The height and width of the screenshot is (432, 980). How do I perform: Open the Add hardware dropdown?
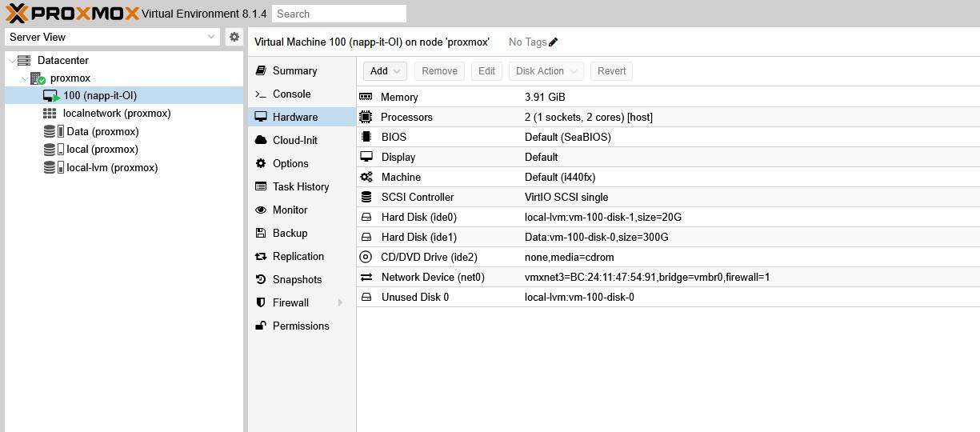[385, 71]
